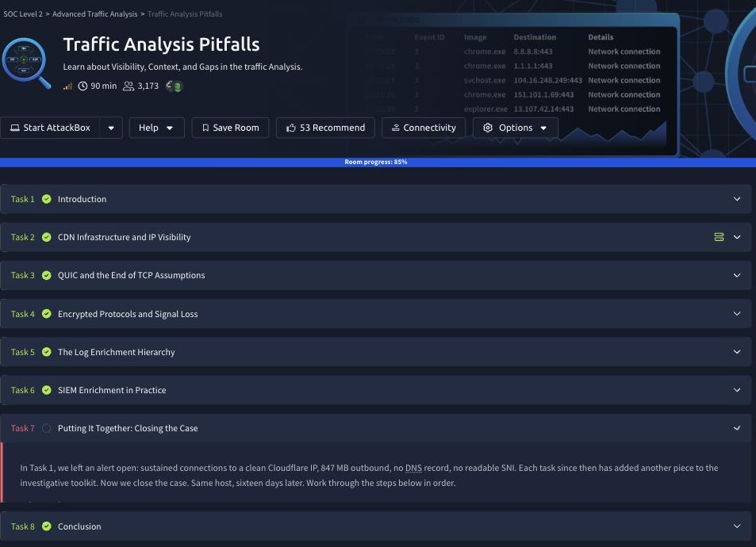Click the Room progress 85% bar
Screen dimensions: 756x547
(x=378, y=162)
